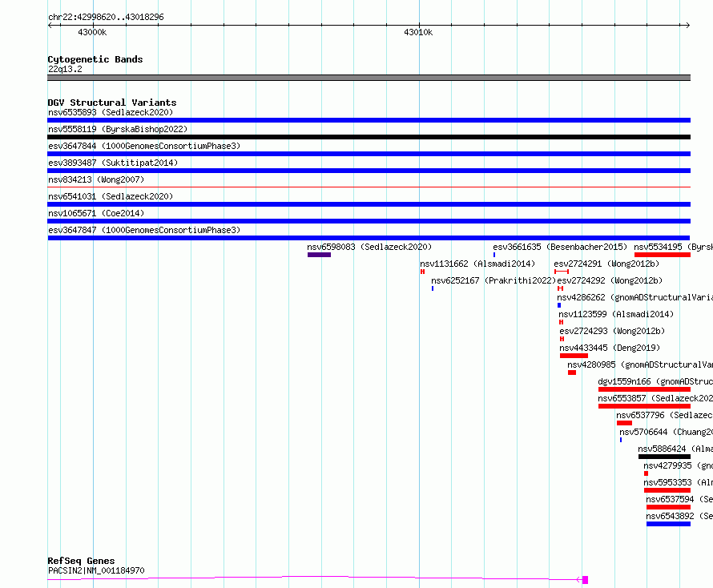
Task: Select the black nsv5886424 variant bar
Action: [664, 457]
